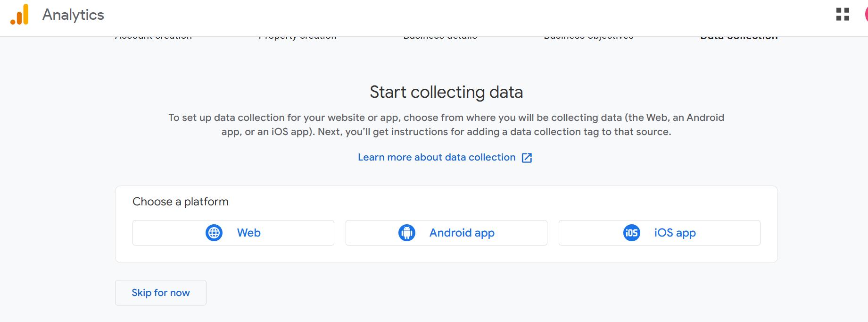This screenshot has height=322, width=868.
Task: Click the iOS app icon
Action: (x=632, y=233)
